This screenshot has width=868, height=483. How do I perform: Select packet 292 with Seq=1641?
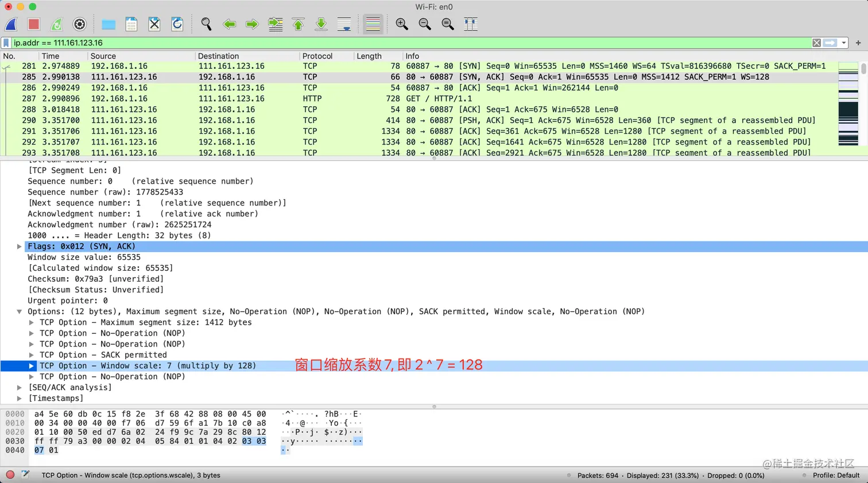pos(419,142)
